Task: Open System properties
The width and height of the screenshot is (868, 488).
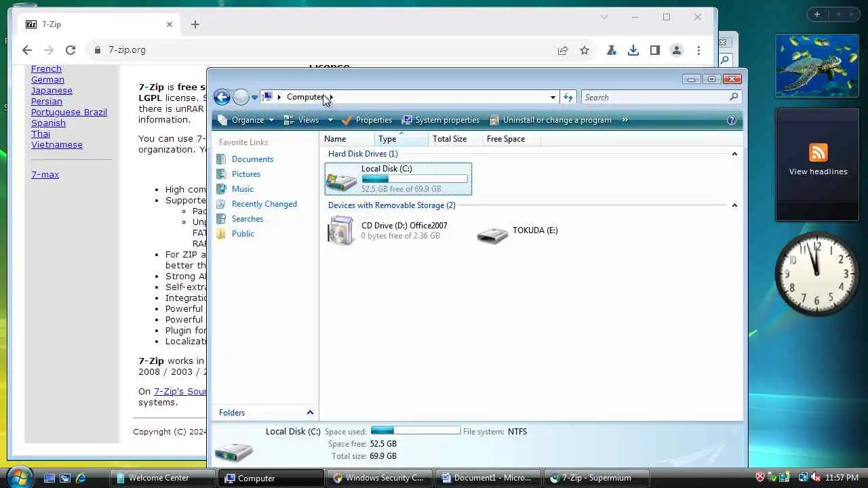Action: (x=441, y=120)
